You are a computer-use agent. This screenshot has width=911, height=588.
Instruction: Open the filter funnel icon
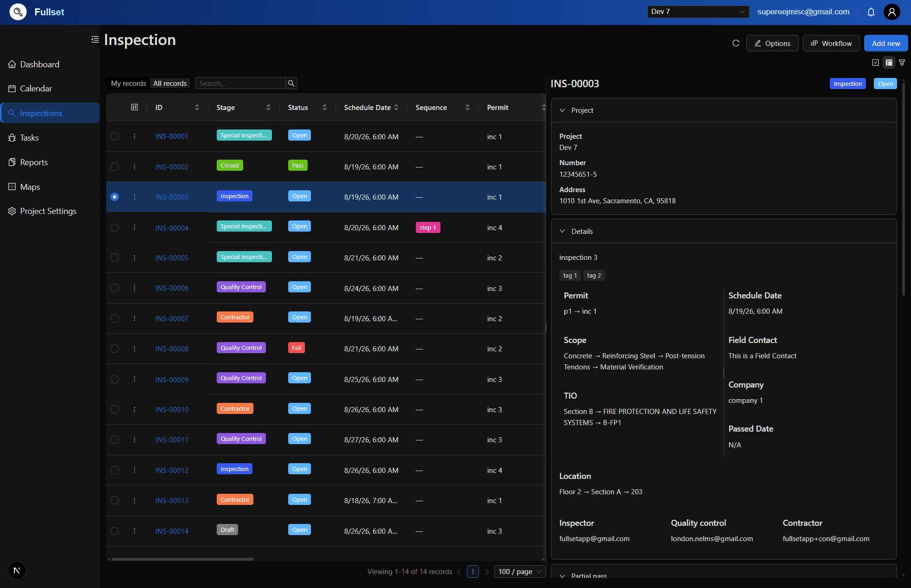coord(902,62)
